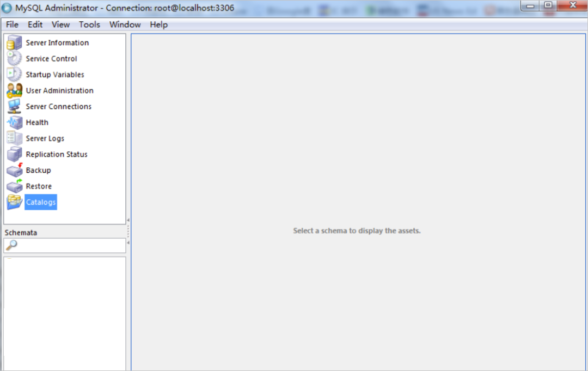
Task: Maximize the MySQL Administrator window
Action: (548, 5)
